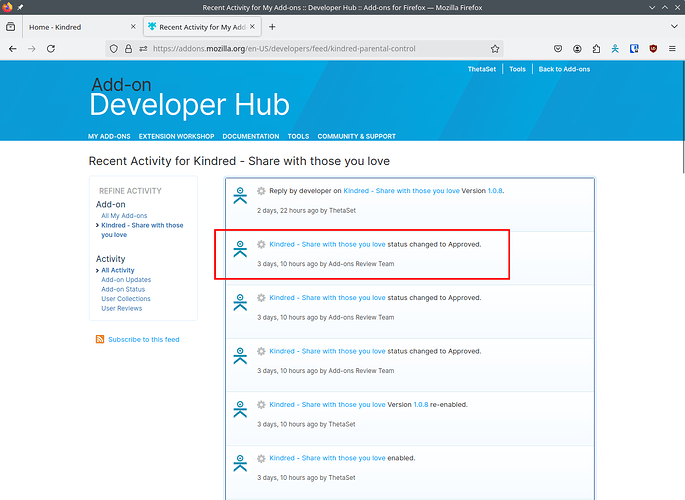Filter activity by Add-on Status
This screenshot has width=685, height=500.
[123, 290]
